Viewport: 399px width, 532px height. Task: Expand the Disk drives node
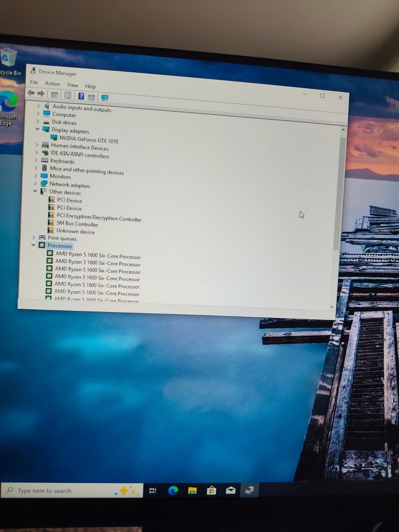[x=38, y=121]
